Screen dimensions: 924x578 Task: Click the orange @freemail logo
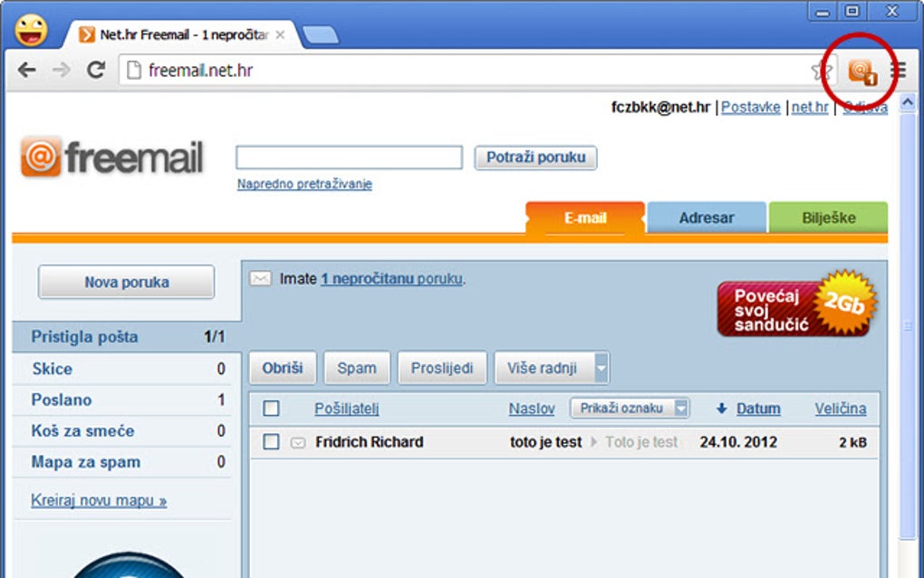[111, 155]
